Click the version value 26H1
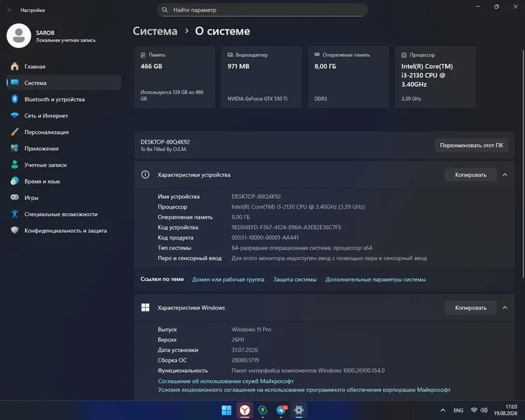 click(238, 340)
